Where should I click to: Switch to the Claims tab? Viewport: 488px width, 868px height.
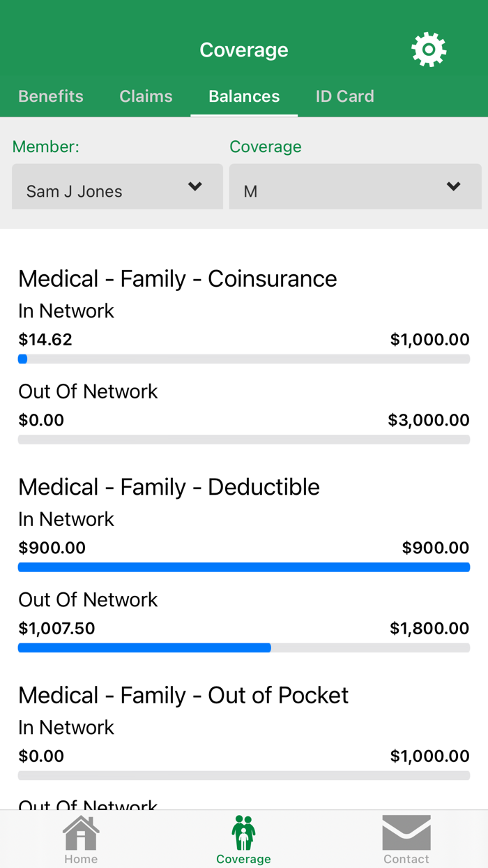click(146, 96)
